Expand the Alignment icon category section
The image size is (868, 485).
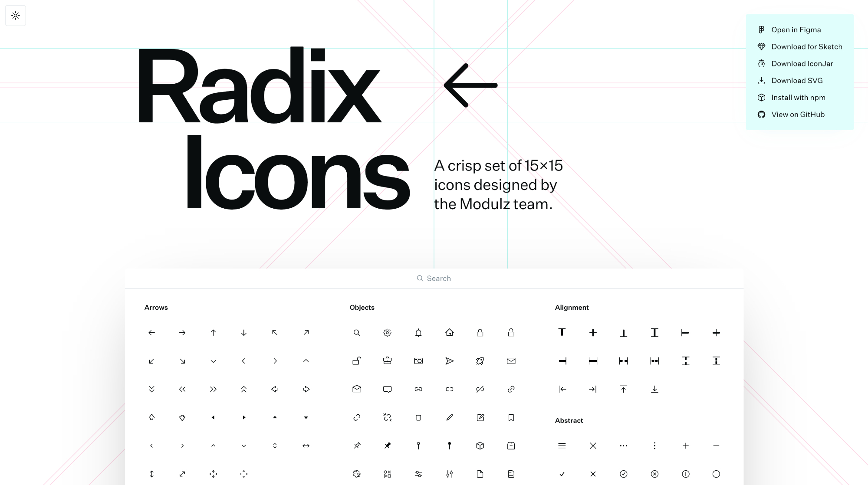(572, 307)
